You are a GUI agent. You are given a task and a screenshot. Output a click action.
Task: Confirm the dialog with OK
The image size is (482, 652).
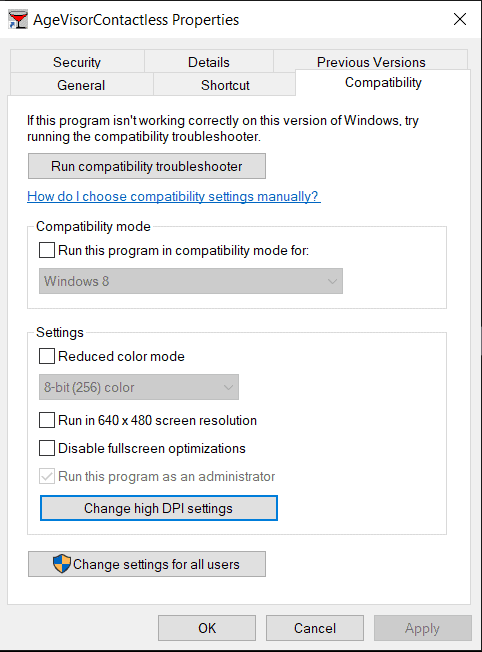207,628
